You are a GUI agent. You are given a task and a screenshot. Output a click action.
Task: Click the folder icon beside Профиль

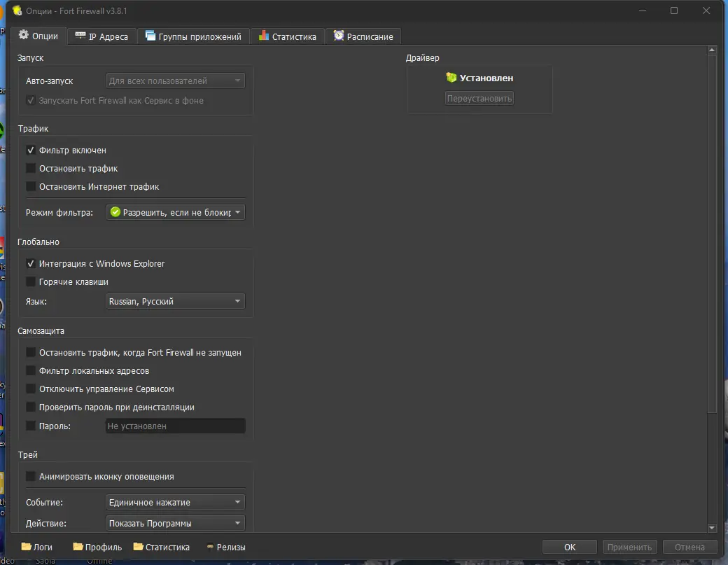coord(78,546)
